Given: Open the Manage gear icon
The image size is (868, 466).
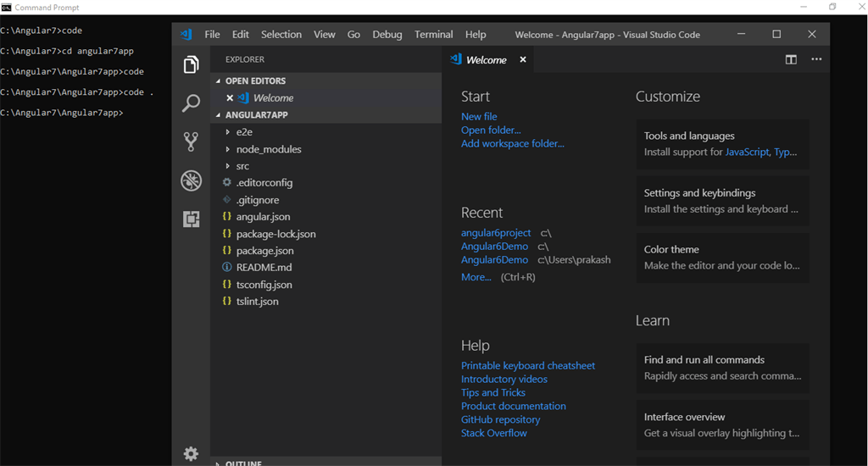Looking at the screenshot, I should click(x=191, y=454).
